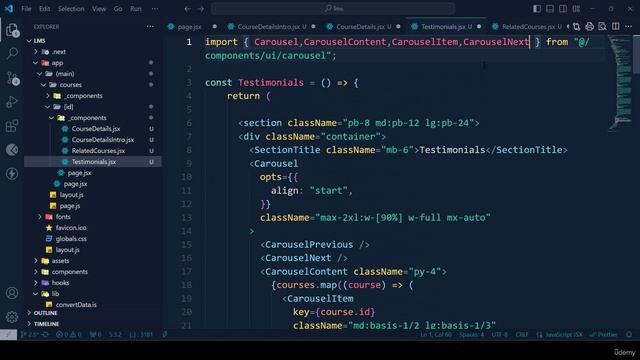Viewport: 640px width, 360px height.
Task: Close the unsaved page.jsx tab dot
Action: (215, 27)
